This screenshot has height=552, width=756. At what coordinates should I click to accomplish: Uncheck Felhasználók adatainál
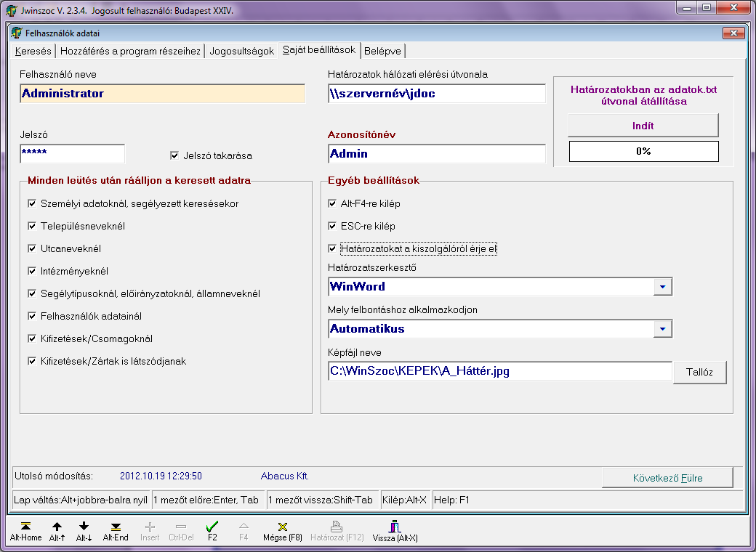pyautogui.click(x=32, y=316)
